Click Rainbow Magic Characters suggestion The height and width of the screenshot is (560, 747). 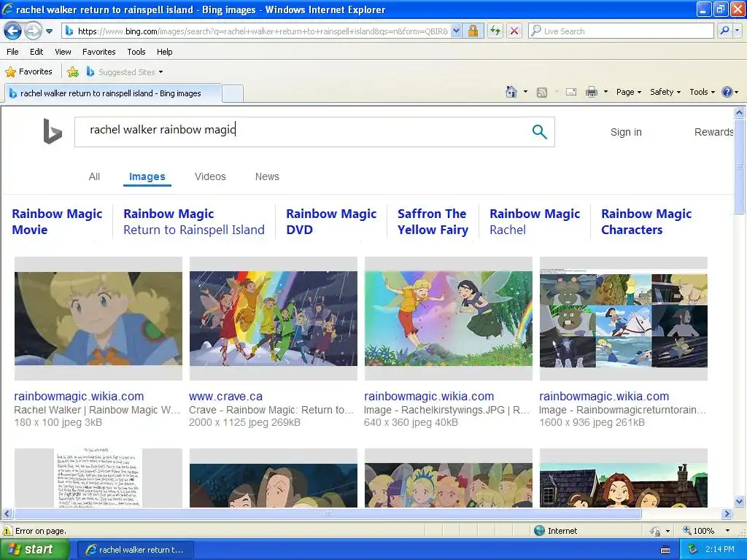(x=646, y=222)
